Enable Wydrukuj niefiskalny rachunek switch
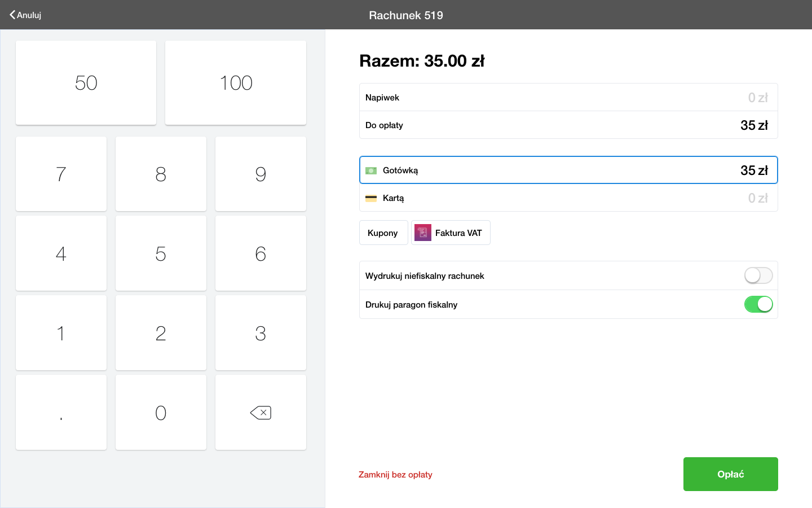812x508 pixels. [x=758, y=275]
